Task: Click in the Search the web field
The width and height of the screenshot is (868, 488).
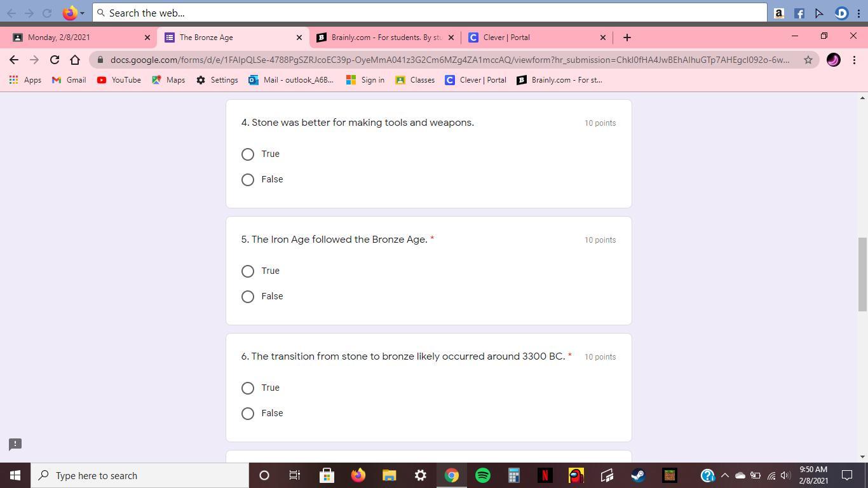Action: pyautogui.click(x=430, y=13)
